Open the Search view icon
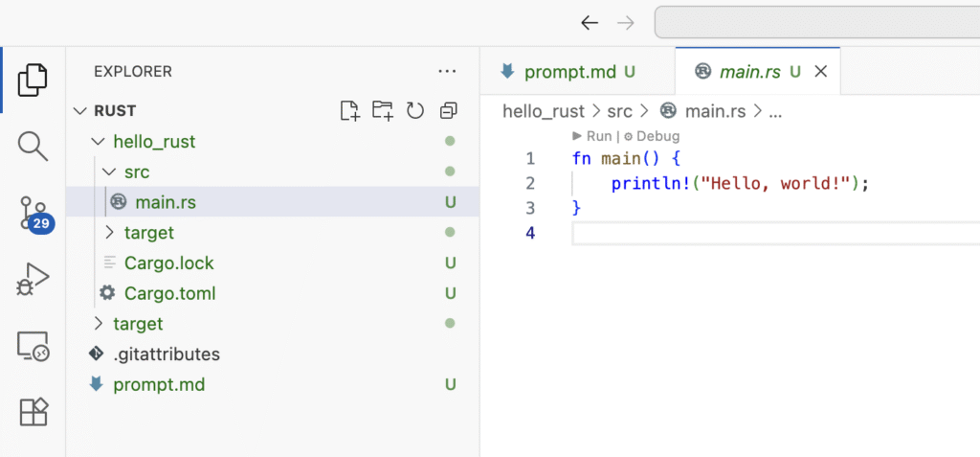980x457 pixels. click(x=33, y=147)
